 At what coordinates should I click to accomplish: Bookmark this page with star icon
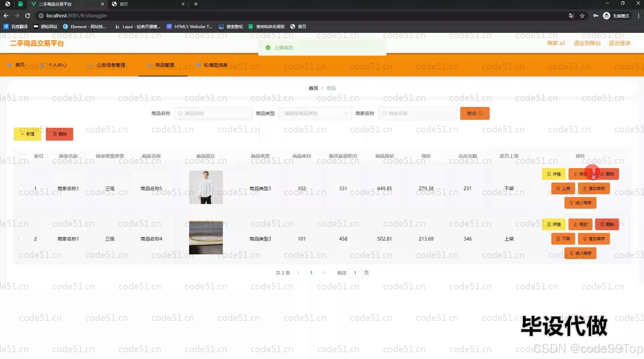582,16
